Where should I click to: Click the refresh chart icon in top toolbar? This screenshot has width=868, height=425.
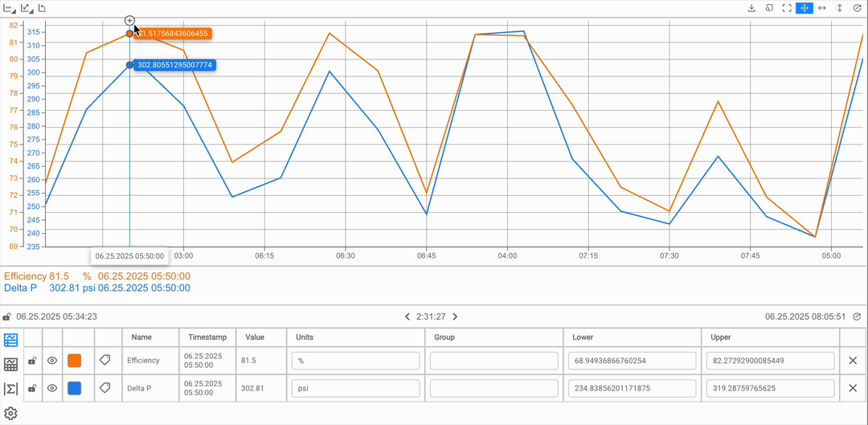858,8
